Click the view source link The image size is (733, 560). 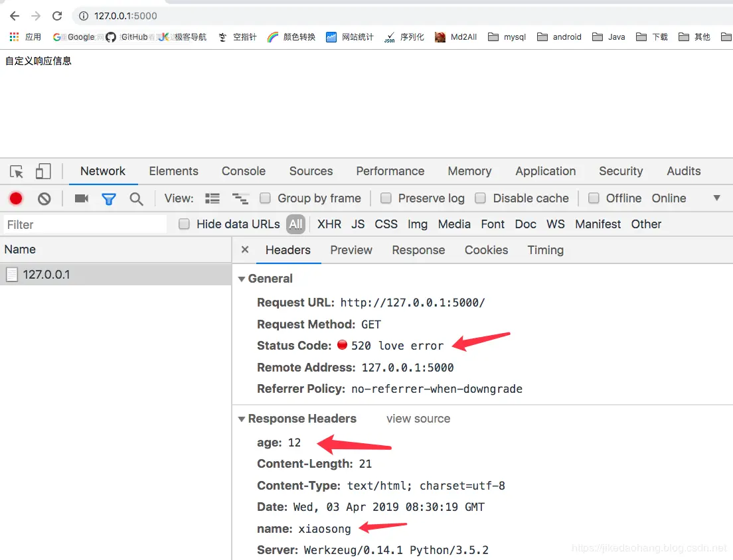(x=418, y=419)
